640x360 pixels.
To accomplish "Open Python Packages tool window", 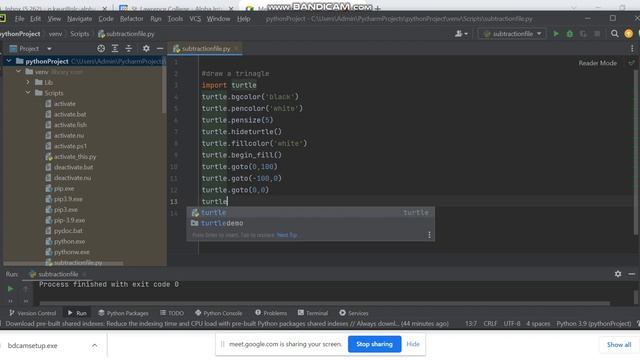I will (123, 313).
